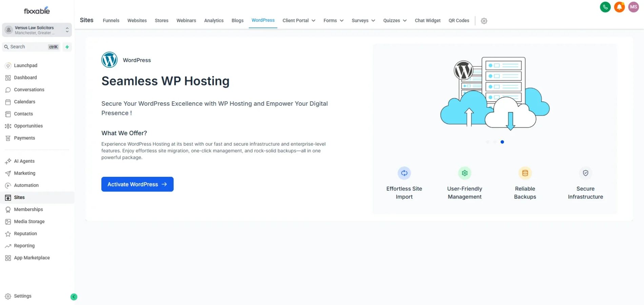The image size is (644, 305).
Task: Go to Media Storage
Action: (29, 221)
